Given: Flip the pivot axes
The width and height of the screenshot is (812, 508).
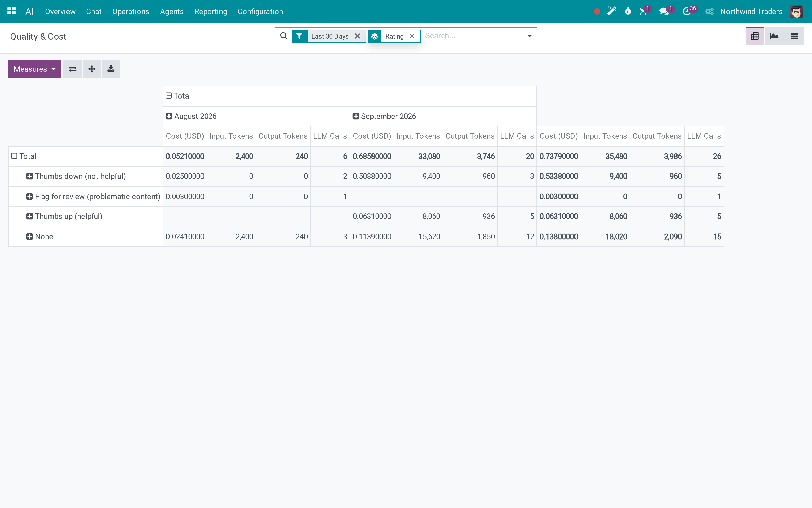Looking at the screenshot, I should pyautogui.click(x=73, y=69).
